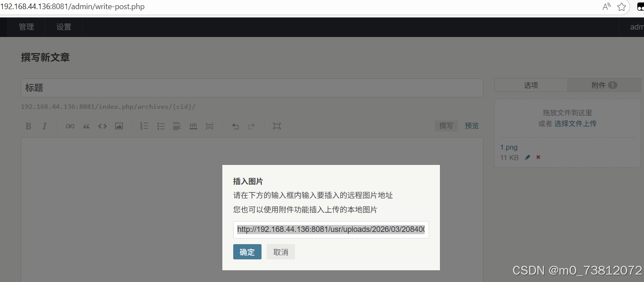
Task: Insert a heading with the title icon
Action: pos(177,126)
